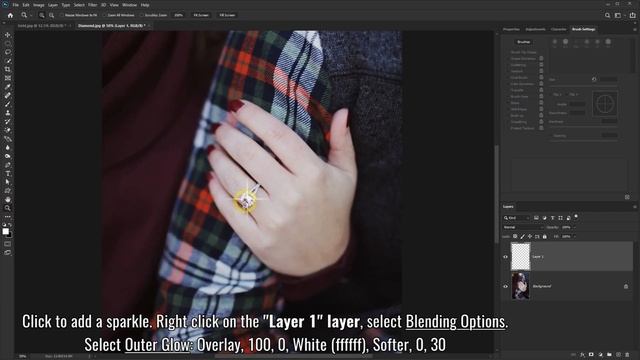The width and height of the screenshot is (640, 360).
Task: Click the Brushes button in Brush Settings
Action: pyautogui.click(x=524, y=42)
